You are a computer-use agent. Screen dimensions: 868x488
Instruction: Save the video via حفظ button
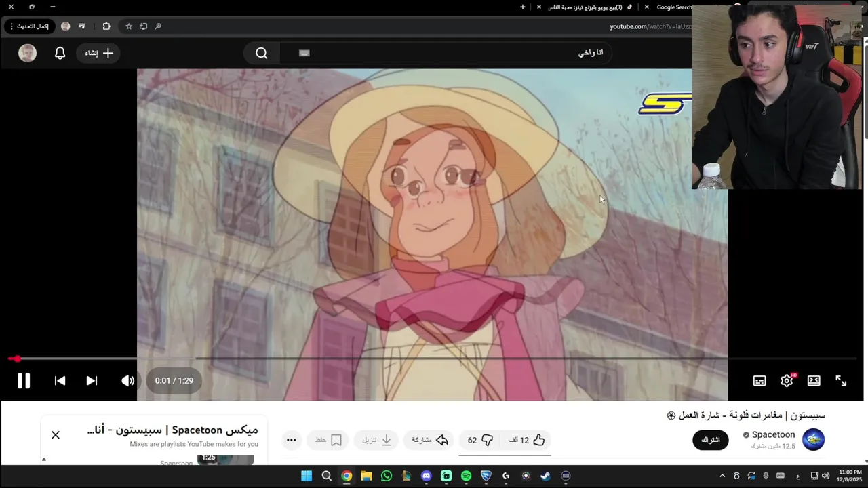tap(328, 440)
